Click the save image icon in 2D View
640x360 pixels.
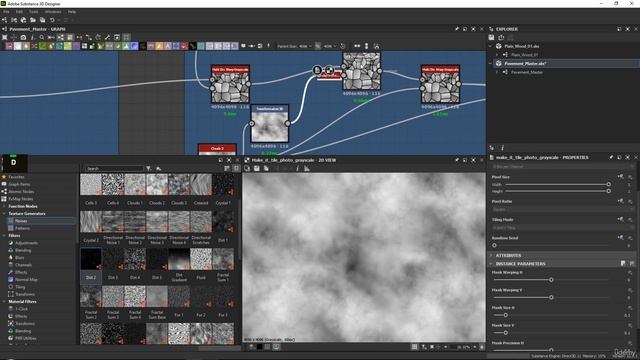click(x=256, y=168)
